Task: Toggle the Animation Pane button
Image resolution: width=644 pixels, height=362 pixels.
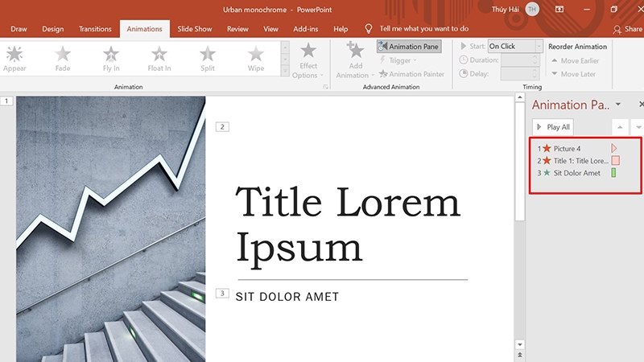Action: click(x=409, y=47)
